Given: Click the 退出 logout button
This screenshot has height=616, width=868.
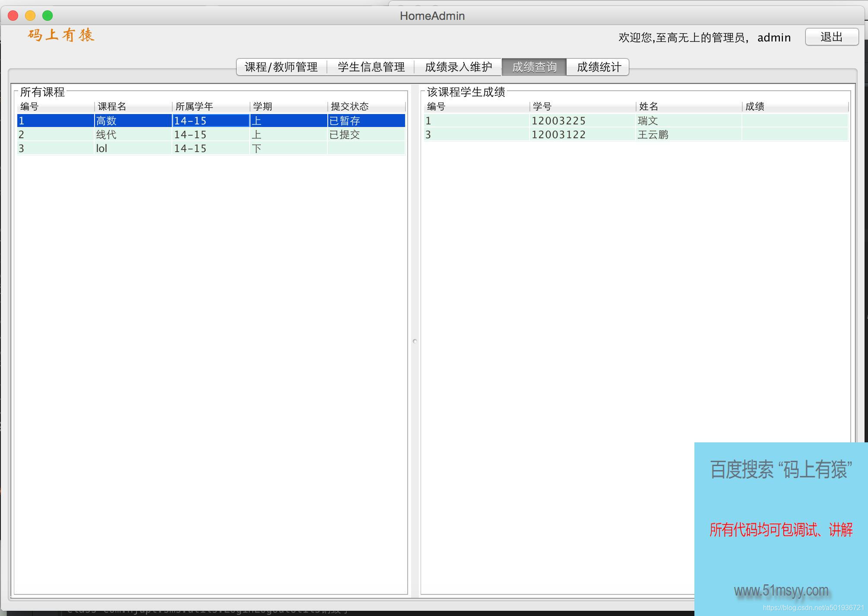Looking at the screenshot, I should (x=832, y=37).
